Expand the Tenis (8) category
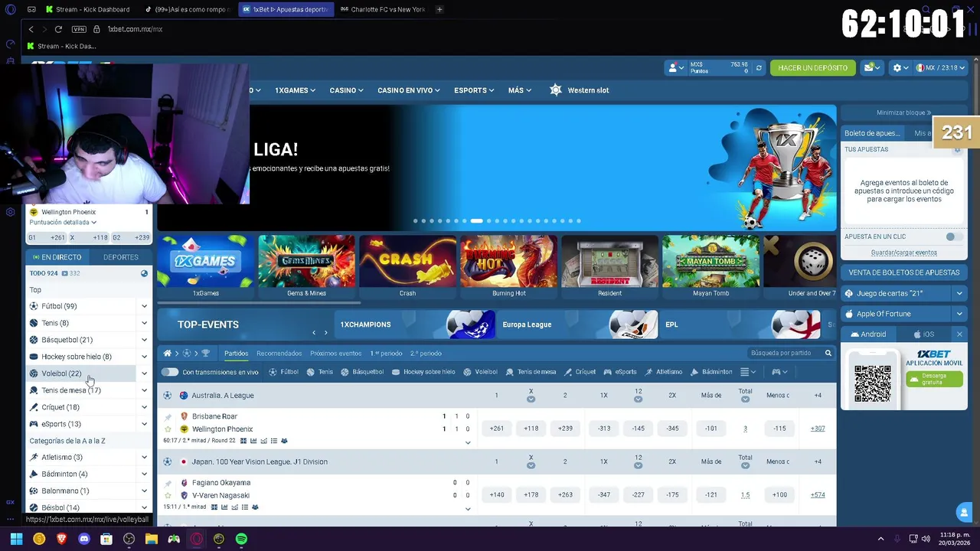This screenshot has height=551, width=980. pyautogui.click(x=144, y=323)
